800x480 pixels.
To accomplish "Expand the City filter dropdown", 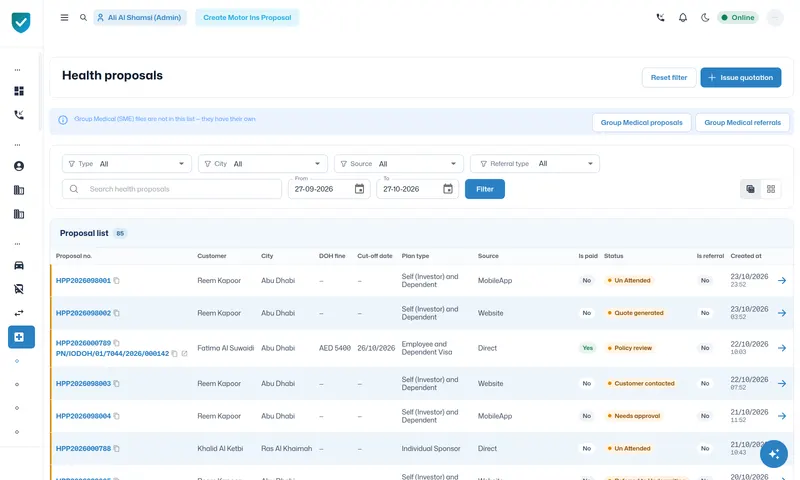I will coord(263,164).
